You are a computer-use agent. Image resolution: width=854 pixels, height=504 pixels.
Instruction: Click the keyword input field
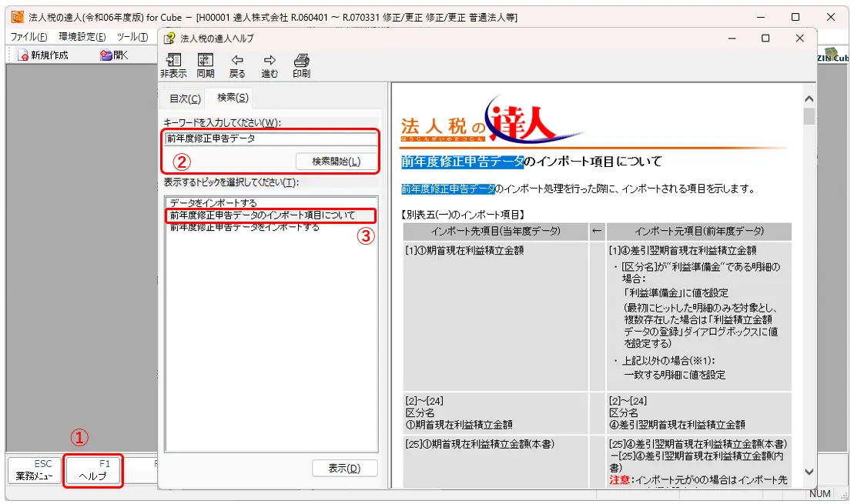[x=271, y=139]
